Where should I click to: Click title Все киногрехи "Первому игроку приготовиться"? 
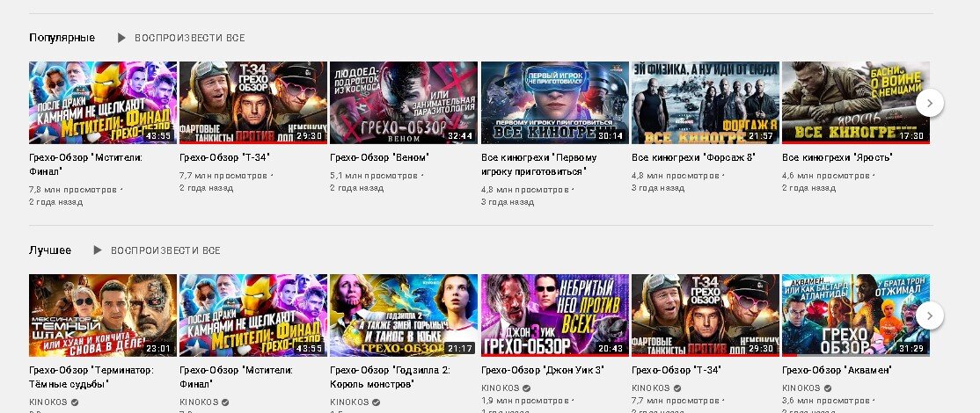539,164
